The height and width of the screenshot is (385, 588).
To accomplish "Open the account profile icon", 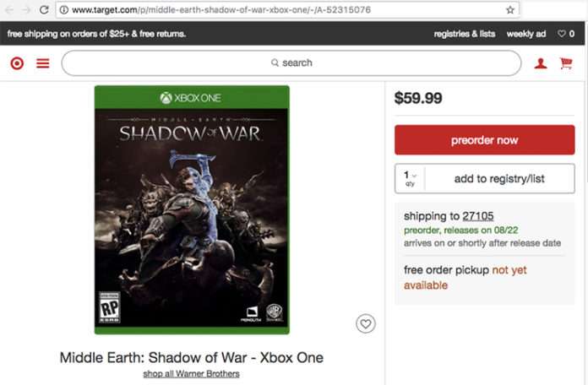I will (x=541, y=63).
